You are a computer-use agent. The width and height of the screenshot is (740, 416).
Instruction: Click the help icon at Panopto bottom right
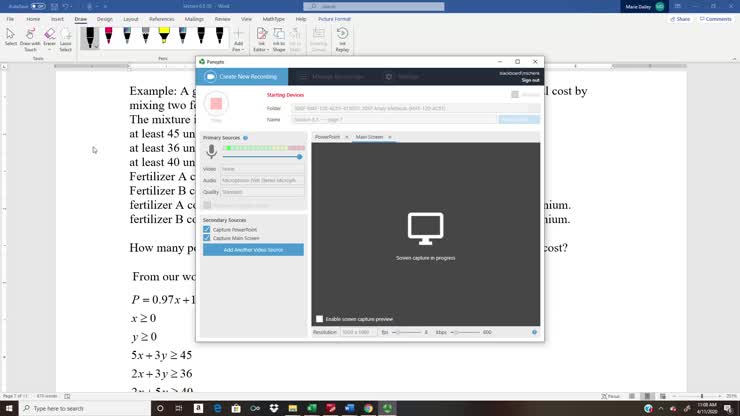point(535,332)
